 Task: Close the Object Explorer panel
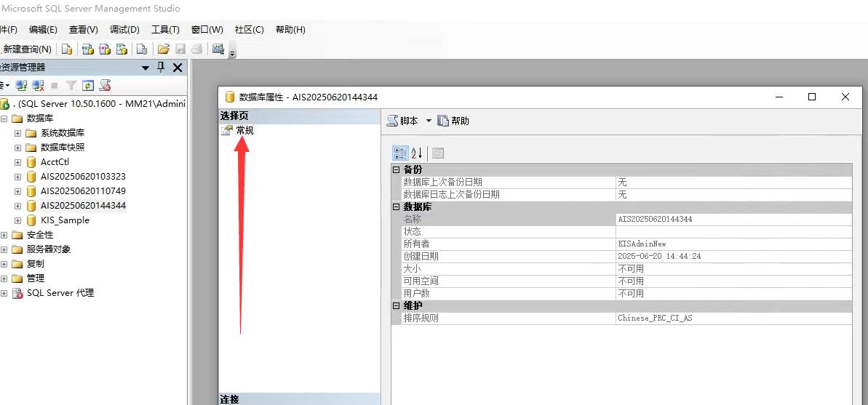pyautogui.click(x=178, y=68)
